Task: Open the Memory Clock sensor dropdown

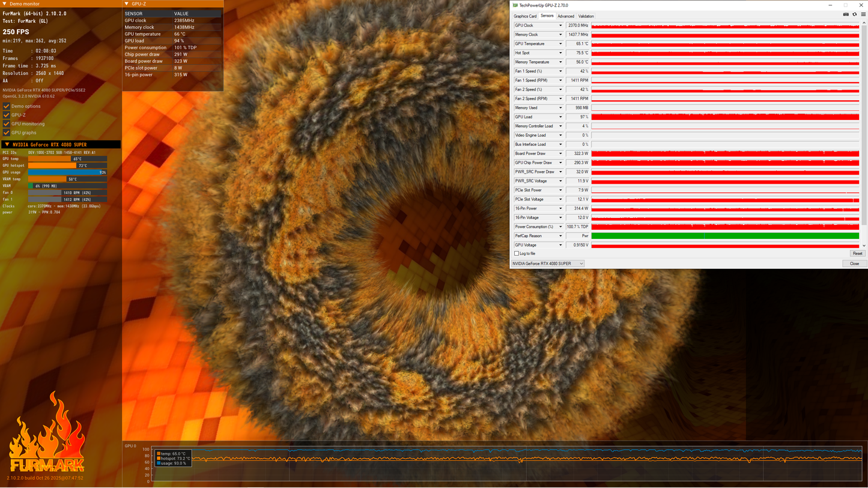Action: (560, 35)
